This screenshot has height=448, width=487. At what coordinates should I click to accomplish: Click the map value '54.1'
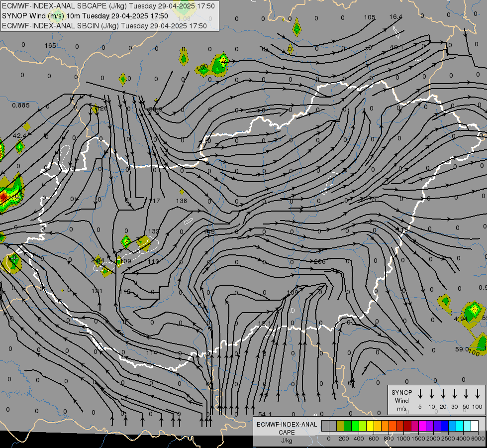click(265, 414)
